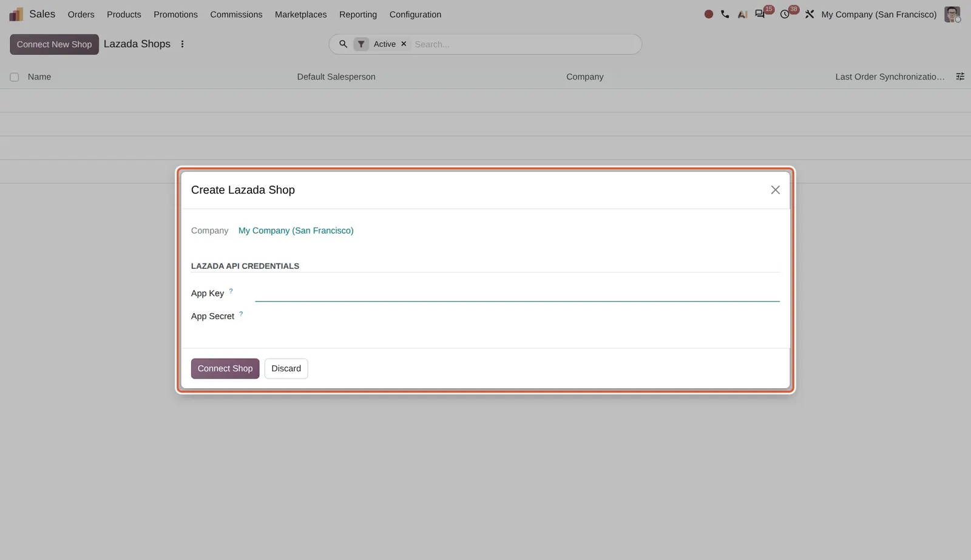This screenshot has height=560, width=971.
Task: Click Connect New Shop button
Action: pyautogui.click(x=54, y=44)
